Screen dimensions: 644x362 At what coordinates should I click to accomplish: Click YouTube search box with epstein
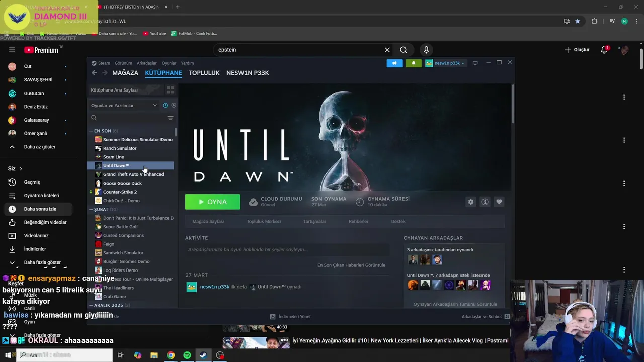(x=299, y=50)
